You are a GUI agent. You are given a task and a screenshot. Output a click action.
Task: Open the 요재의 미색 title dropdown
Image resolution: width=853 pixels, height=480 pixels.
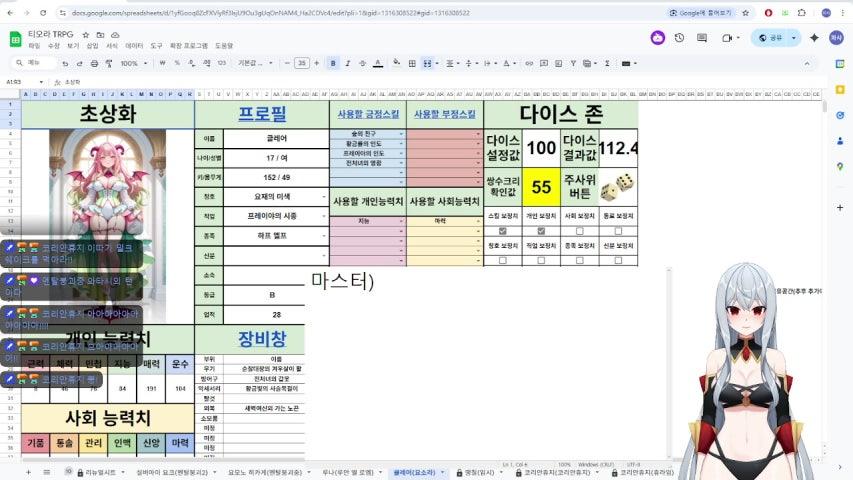(324, 197)
